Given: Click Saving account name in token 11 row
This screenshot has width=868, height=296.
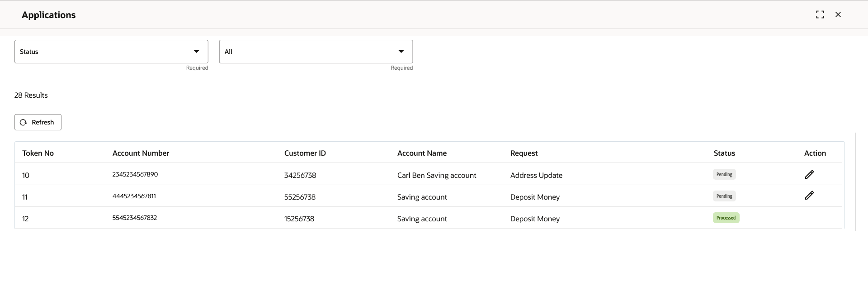Looking at the screenshot, I should 422,197.
